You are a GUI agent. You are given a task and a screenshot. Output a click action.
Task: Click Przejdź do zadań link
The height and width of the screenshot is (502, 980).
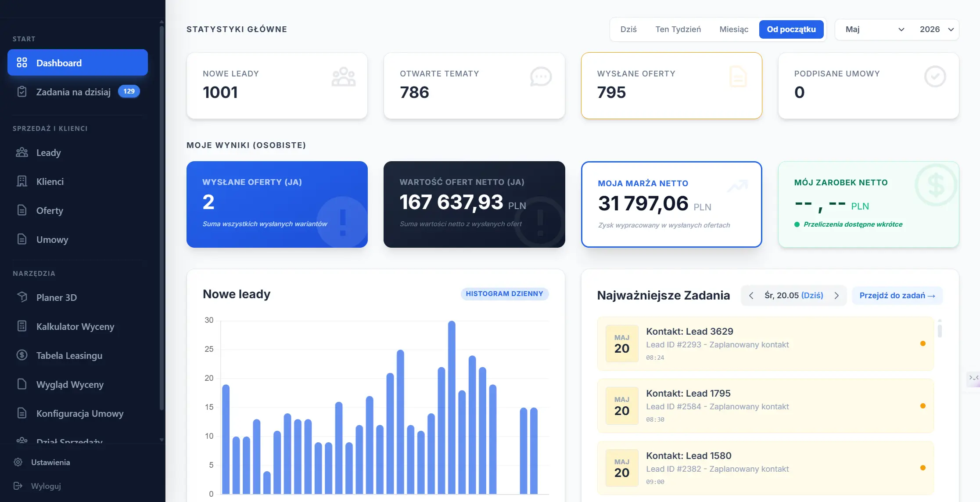click(897, 296)
